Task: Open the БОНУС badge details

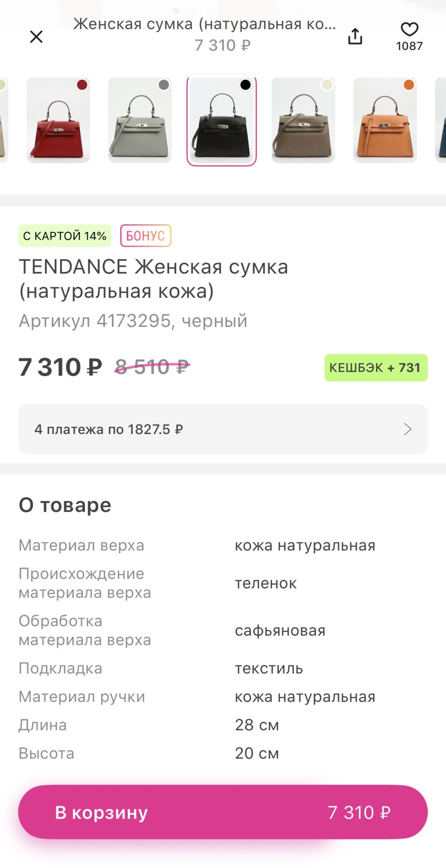Action: coord(146,236)
